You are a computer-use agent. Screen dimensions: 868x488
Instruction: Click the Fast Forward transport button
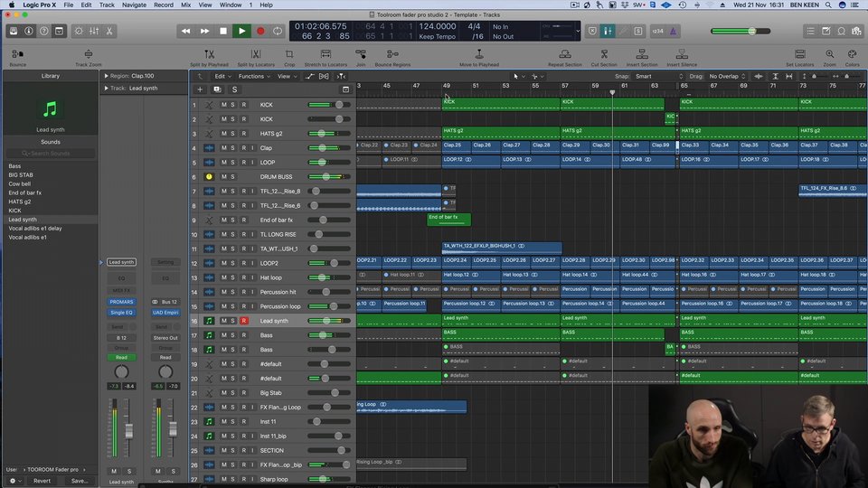pos(205,31)
